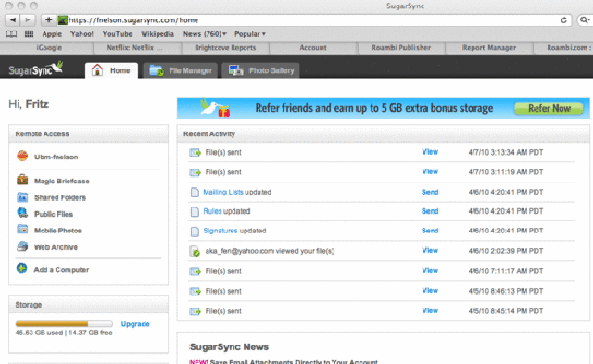593x364 pixels.
Task: Switch to the Roambi Publisher tab
Action: coord(401,47)
